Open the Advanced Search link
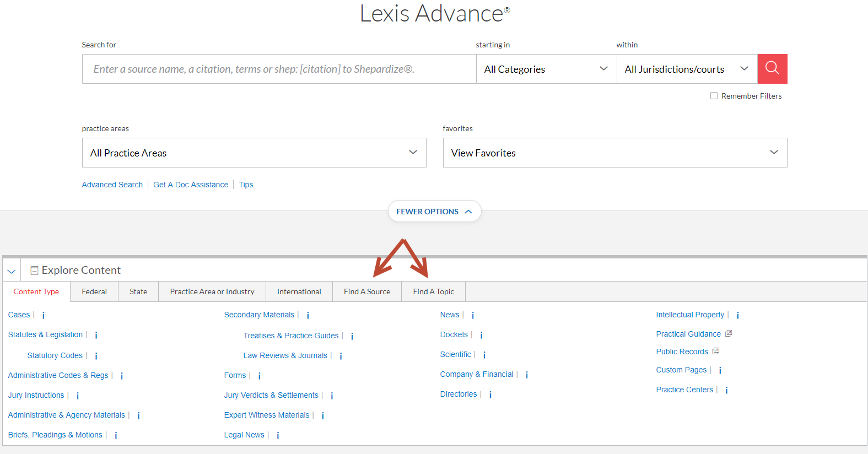 click(112, 185)
